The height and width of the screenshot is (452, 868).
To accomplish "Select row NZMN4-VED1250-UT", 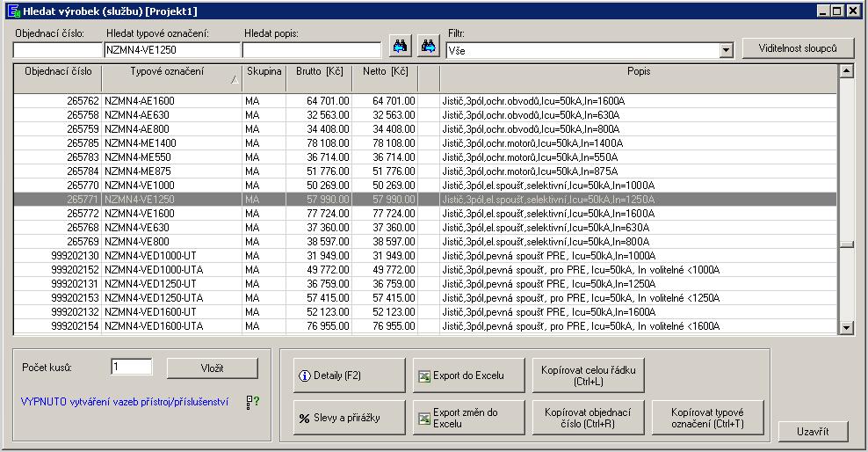I will pyautogui.click(x=425, y=284).
